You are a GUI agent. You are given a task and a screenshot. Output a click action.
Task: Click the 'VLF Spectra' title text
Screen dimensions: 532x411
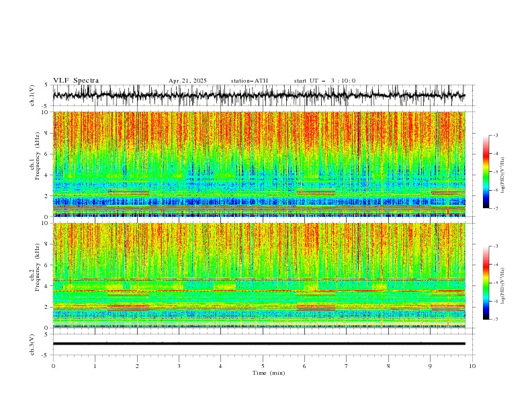pos(76,81)
